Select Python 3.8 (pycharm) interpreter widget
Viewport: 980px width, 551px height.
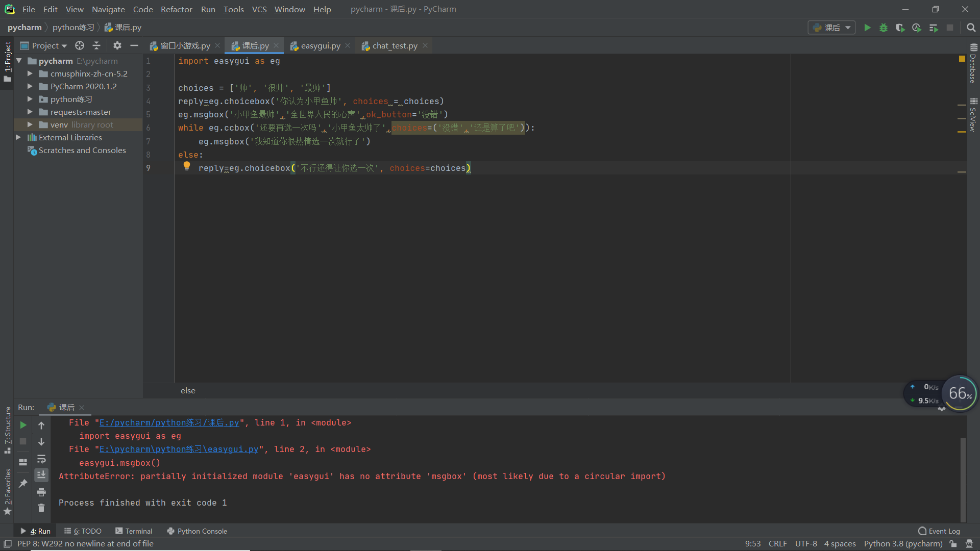903,544
